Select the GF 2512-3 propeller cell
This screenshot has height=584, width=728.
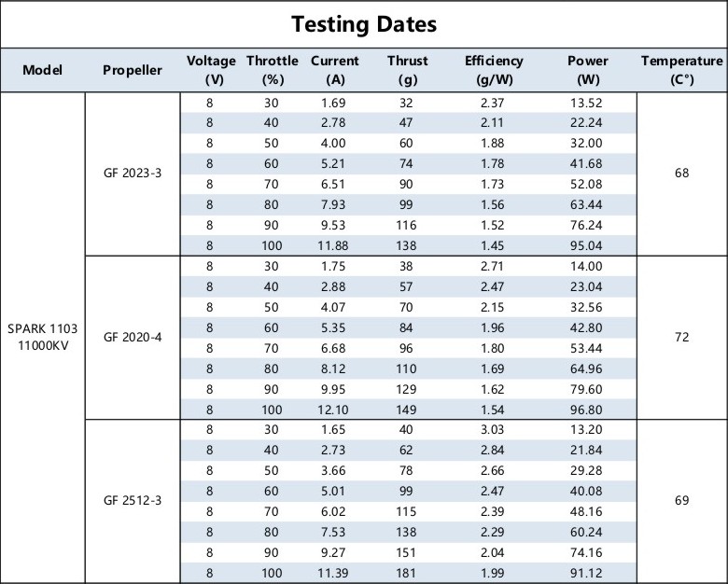[133, 501]
